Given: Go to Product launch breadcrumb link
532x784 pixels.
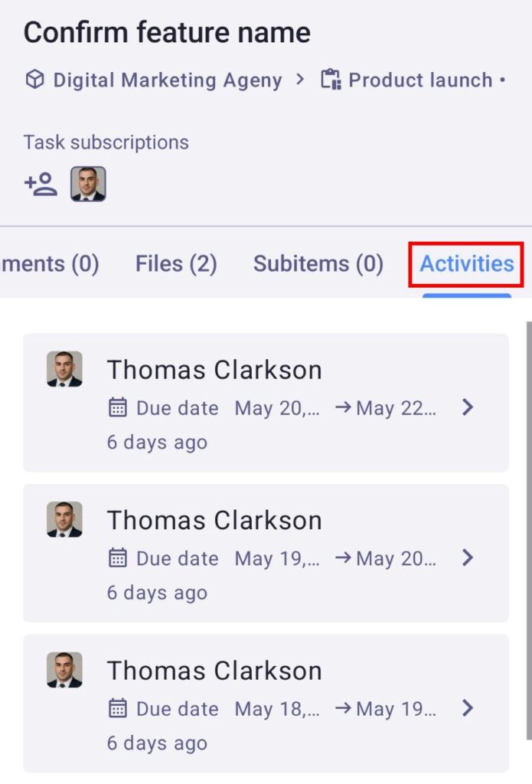Looking at the screenshot, I should tap(420, 80).
